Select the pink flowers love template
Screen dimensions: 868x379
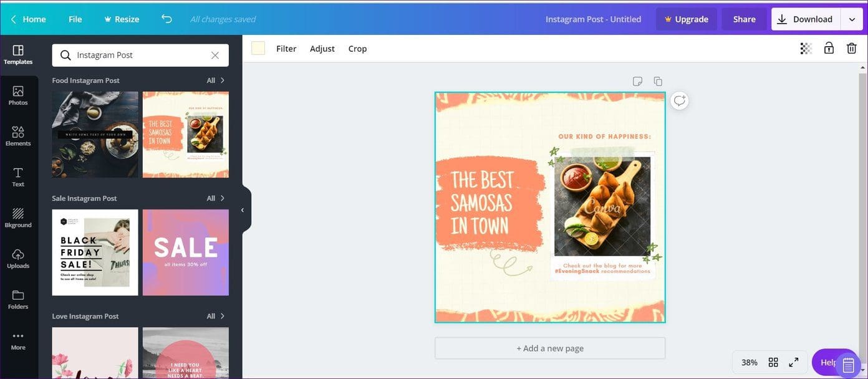(x=95, y=353)
